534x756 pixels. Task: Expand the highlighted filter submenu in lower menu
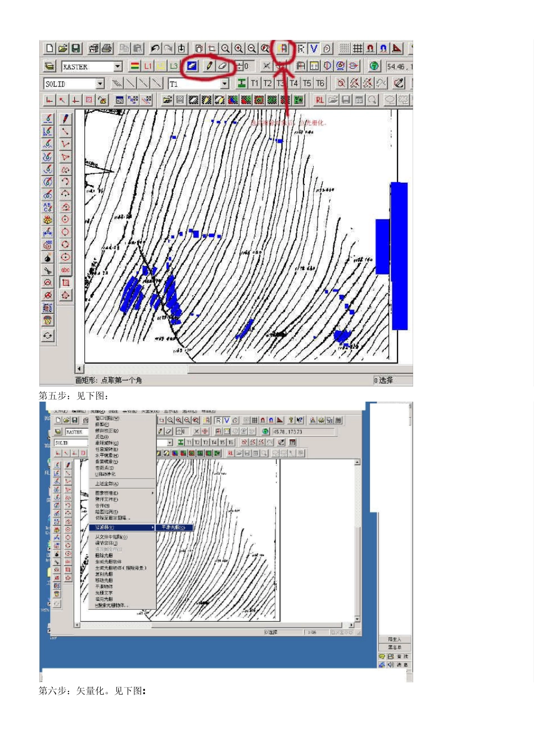122,528
